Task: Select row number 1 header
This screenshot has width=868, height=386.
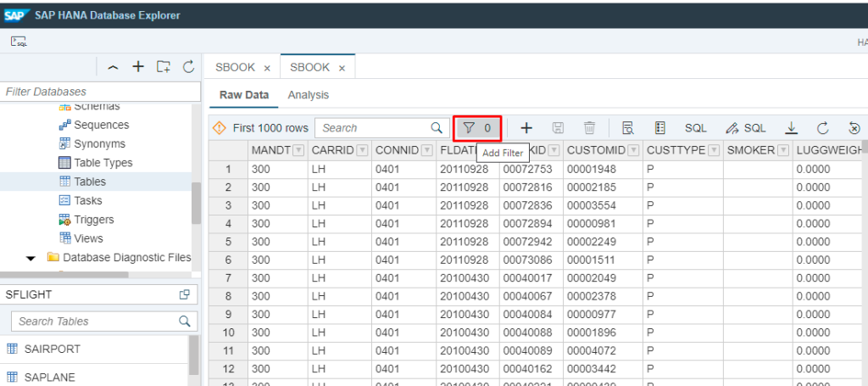Action: [x=228, y=170]
